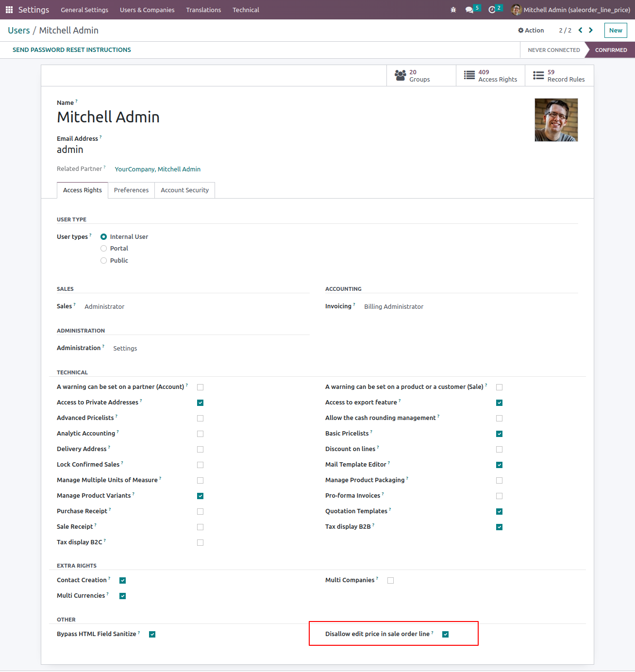
Task: Toggle Delivery Address checkbox
Action: point(201,450)
